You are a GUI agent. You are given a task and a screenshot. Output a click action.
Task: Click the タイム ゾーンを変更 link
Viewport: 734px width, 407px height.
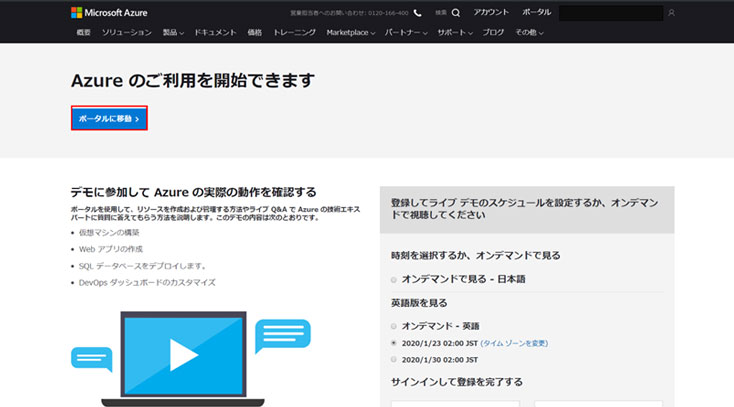514,343
